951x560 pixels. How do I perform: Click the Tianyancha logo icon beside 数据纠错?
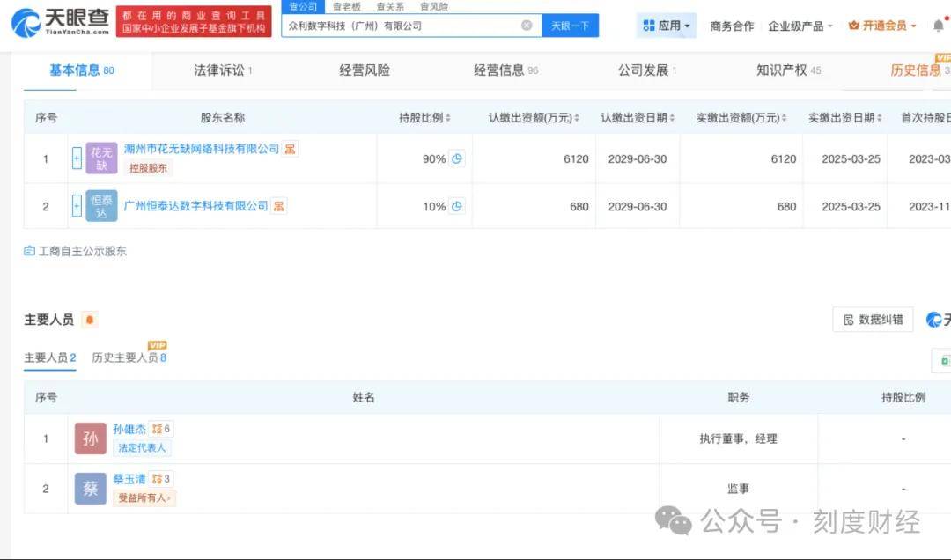[935, 320]
